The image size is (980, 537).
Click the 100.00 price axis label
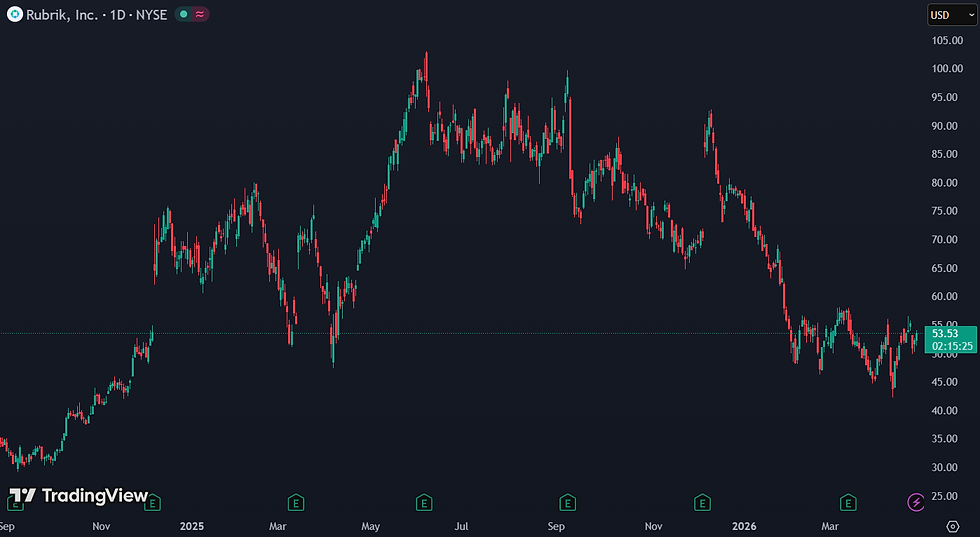pos(947,69)
